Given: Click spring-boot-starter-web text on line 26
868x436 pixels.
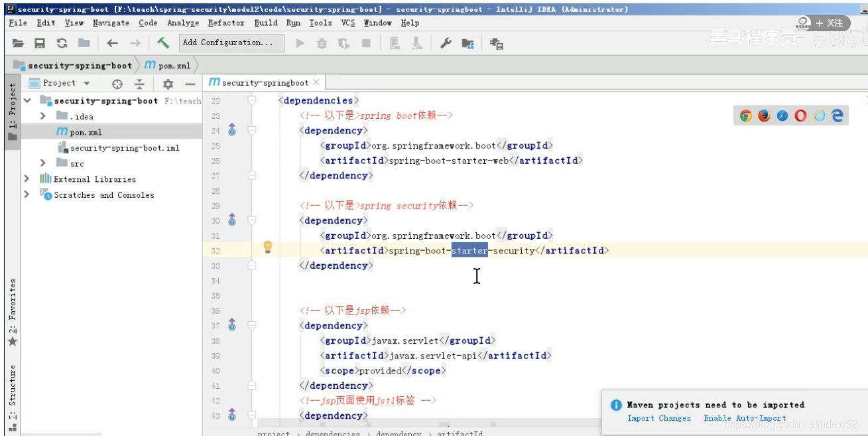Looking at the screenshot, I should click(x=450, y=161).
